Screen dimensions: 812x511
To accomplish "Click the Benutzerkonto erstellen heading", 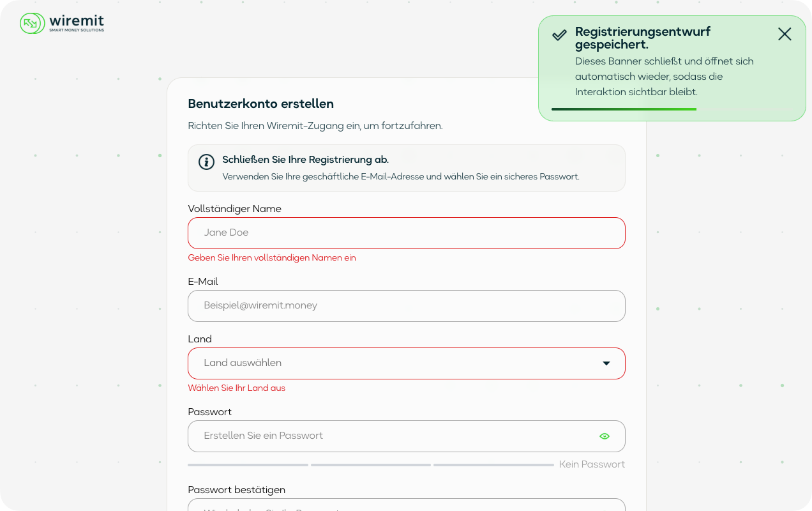I will point(261,103).
